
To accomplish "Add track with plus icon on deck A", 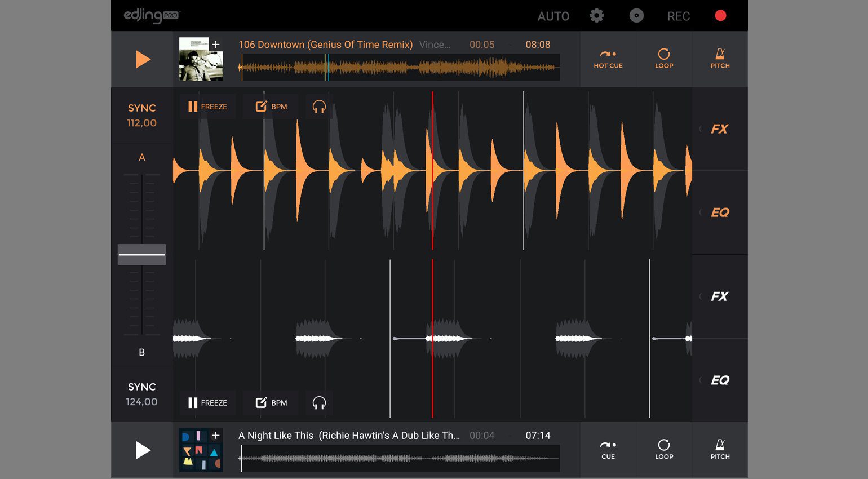I will (x=216, y=44).
